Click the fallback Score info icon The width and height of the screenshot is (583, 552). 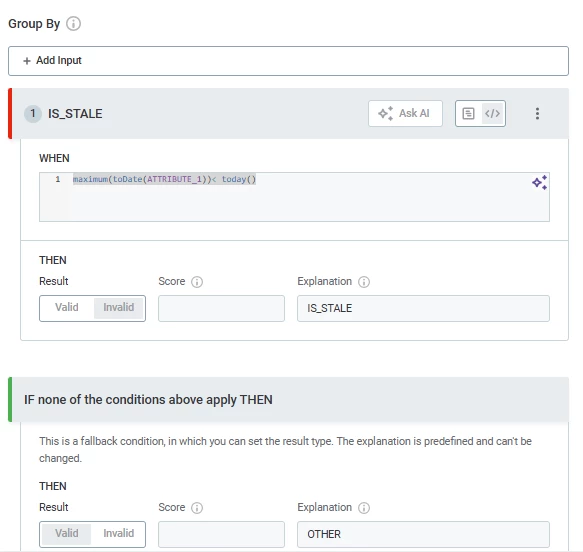tap(197, 508)
